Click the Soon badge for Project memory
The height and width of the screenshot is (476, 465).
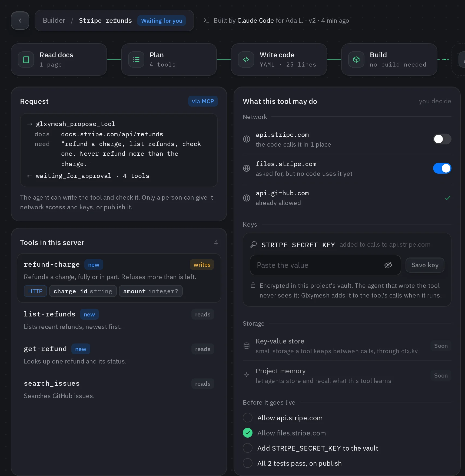coord(441,376)
